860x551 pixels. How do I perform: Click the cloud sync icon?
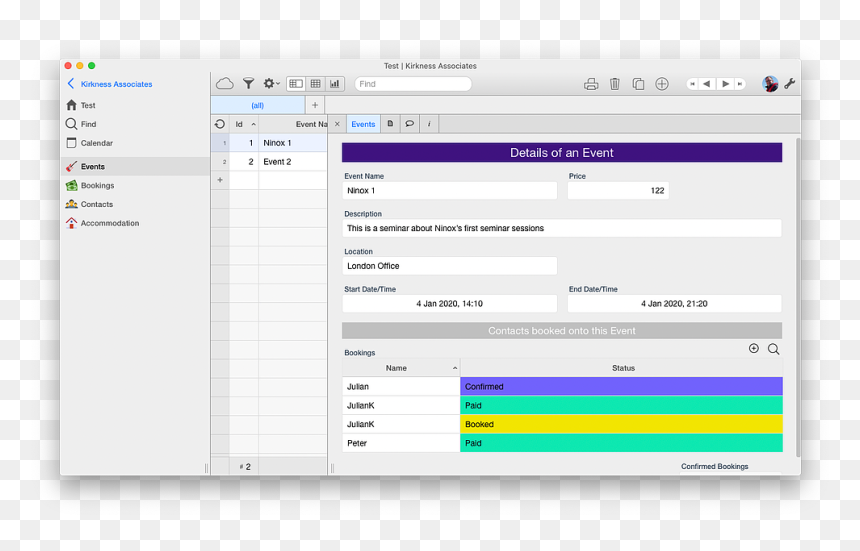point(225,84)
